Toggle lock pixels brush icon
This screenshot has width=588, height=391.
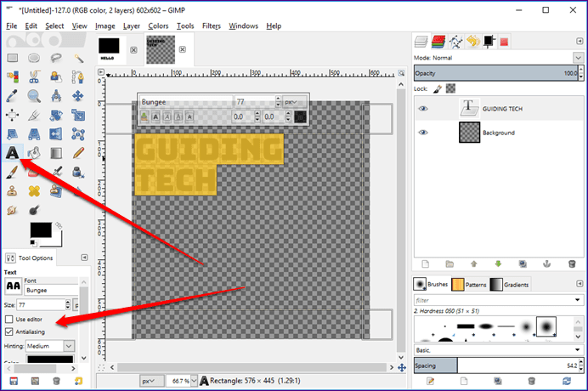pyautogui.click(x=438, y=89)
